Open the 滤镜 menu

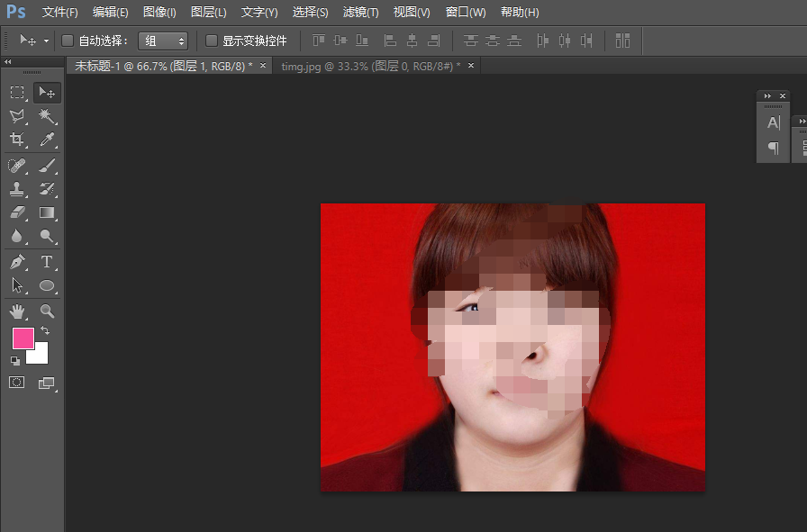359,12
